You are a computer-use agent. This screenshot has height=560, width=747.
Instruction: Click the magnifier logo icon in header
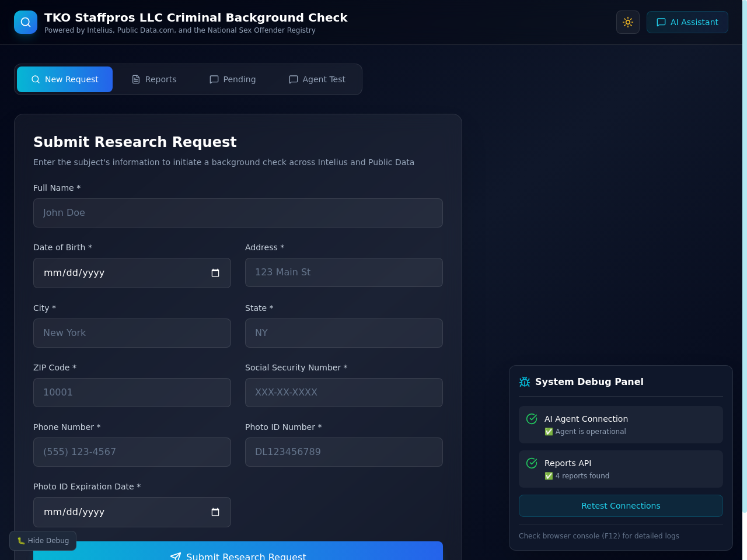click(26, 22)
